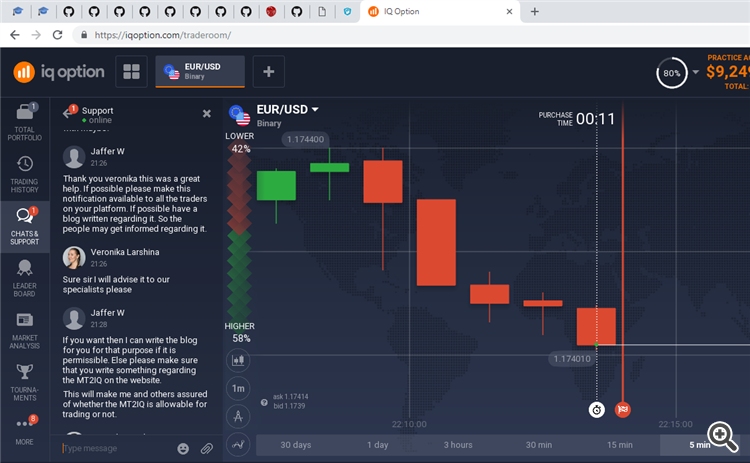Attach a file with paperclip icon
Screen dimensions: 750x463
pyautogui.click(x=207, y=448)
